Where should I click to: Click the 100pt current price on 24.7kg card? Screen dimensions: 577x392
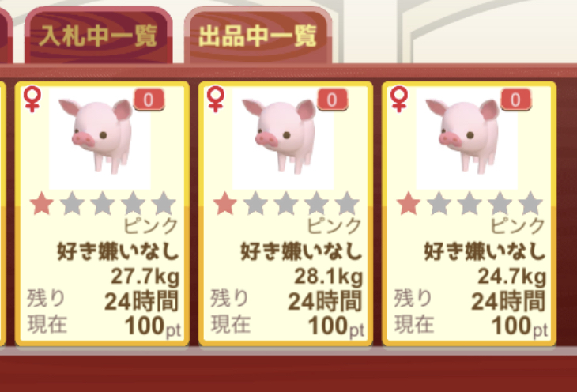(520, 326)
